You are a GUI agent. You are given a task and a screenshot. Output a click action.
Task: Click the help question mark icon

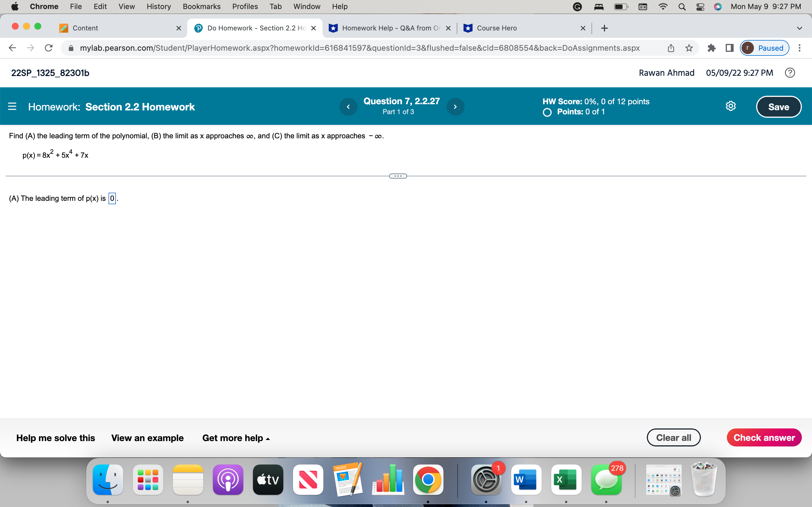pos(790,73)
